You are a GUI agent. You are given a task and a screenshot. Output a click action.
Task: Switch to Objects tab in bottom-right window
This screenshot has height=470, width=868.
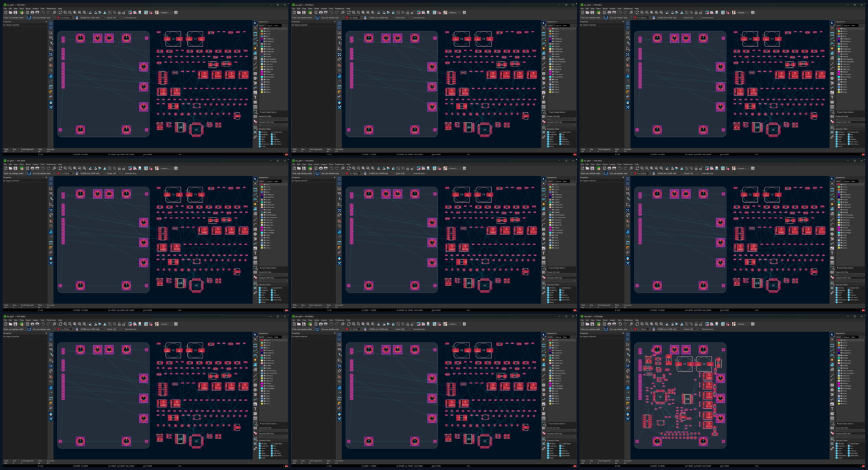pyautogui.click(x=847, y=337)
